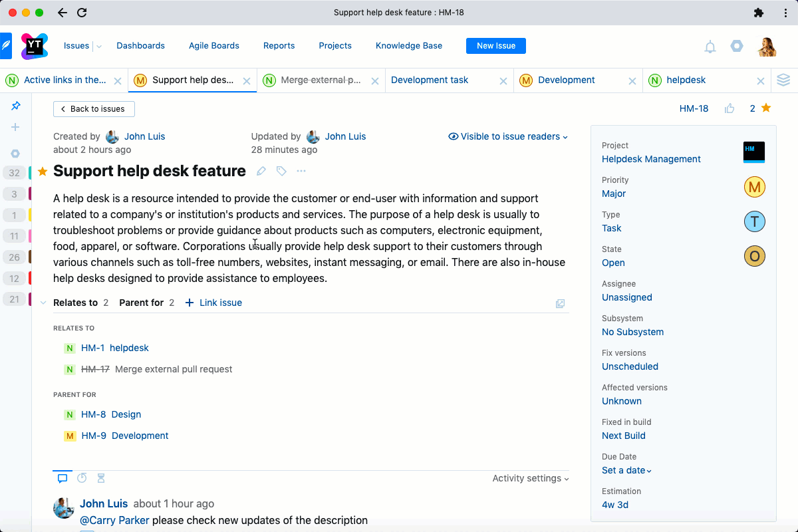Image resolution: width=798 pixels, height=532 pixels.
Task: Close the Merge external p... tab
Action: pos(375,81)
